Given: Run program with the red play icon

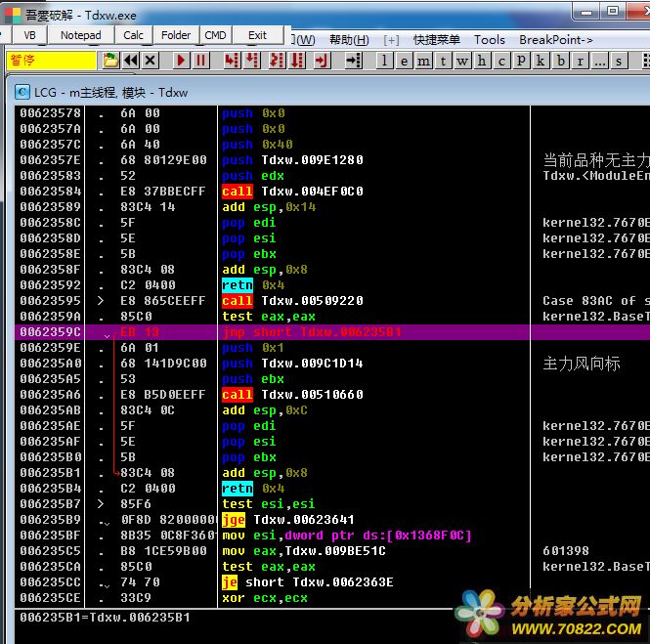Looking at the screenshot, I should click(181, 61).
